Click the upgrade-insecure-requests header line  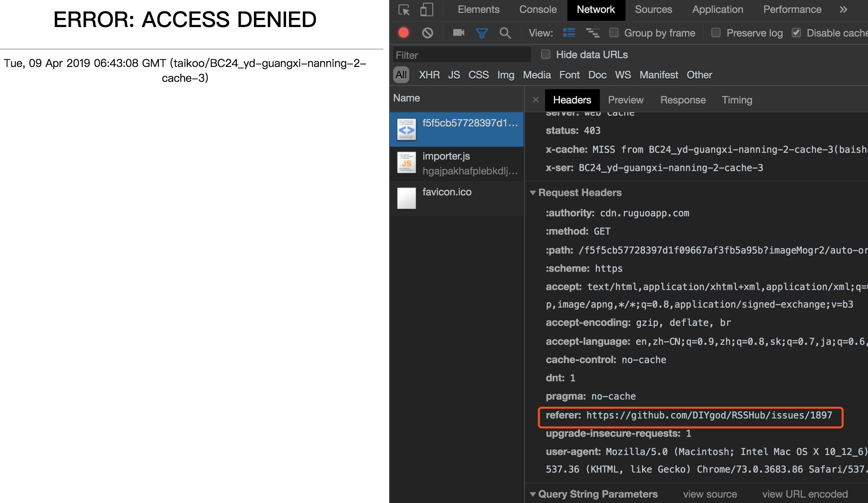[x=618, y=433]
